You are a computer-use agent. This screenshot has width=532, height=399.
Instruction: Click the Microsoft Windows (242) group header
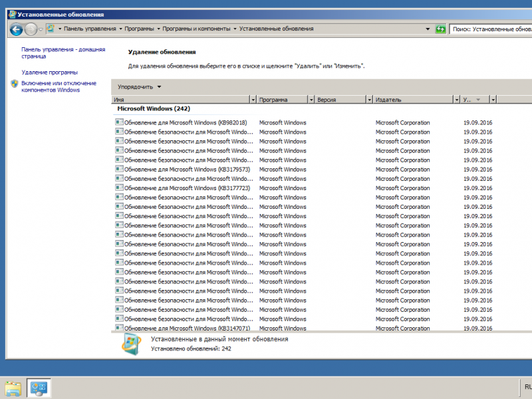click(154, 108)
